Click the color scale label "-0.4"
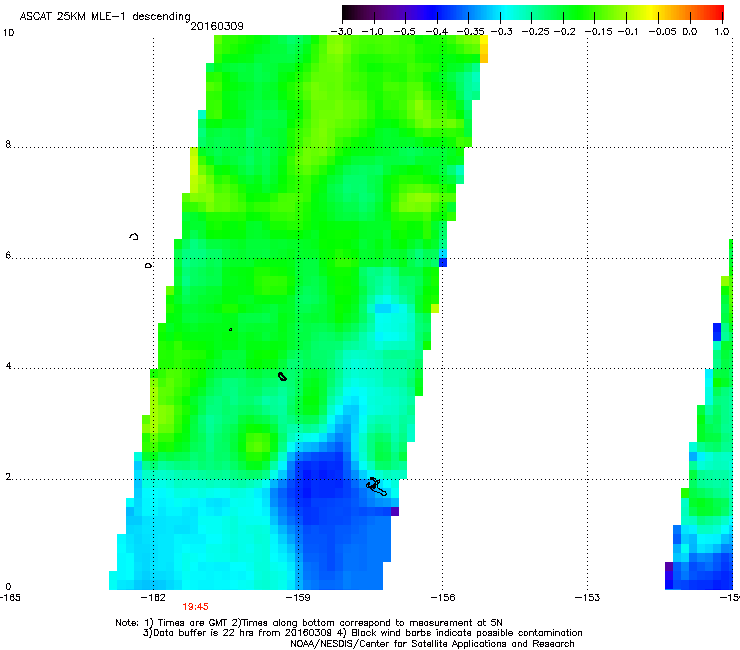The width and height of the screenshot is (740, 650). [x=437, y=32]
